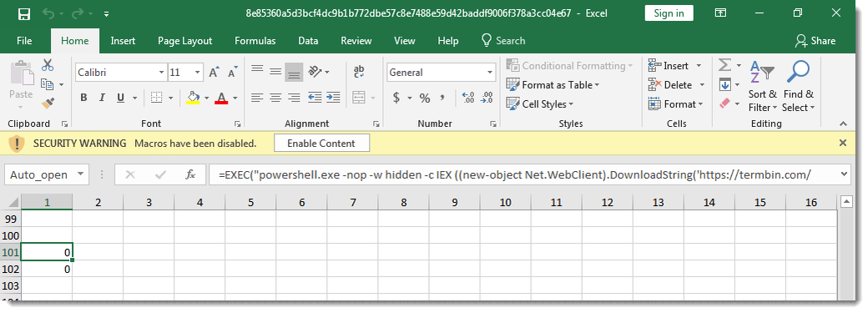Open the font size dropdown
Viewport: 868px width, 313px height.
[198, 73]
